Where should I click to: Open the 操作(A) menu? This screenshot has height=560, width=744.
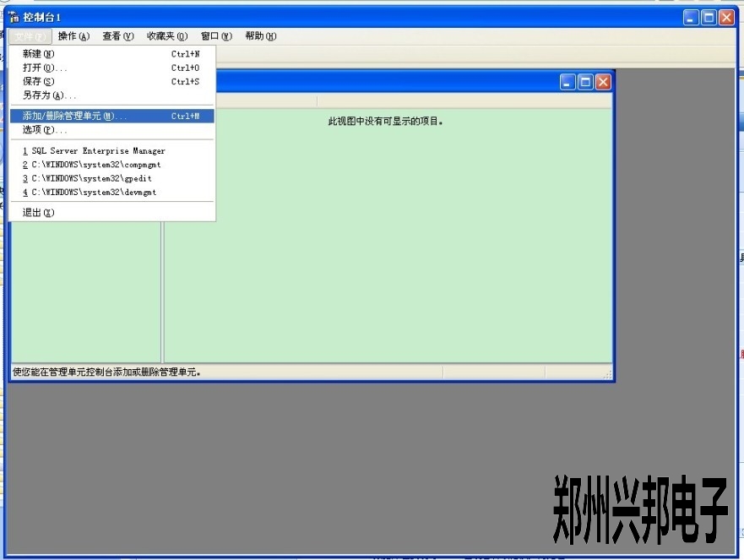(x=73, y=36)
